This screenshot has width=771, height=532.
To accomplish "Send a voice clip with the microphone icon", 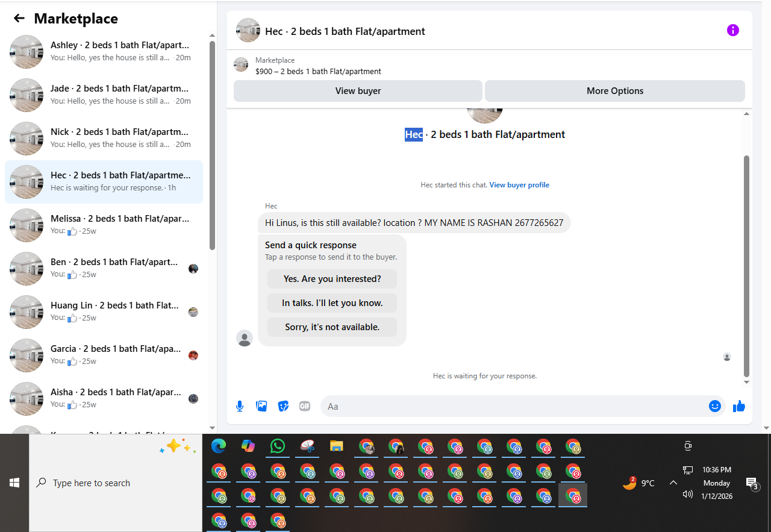I will [240, 406].
